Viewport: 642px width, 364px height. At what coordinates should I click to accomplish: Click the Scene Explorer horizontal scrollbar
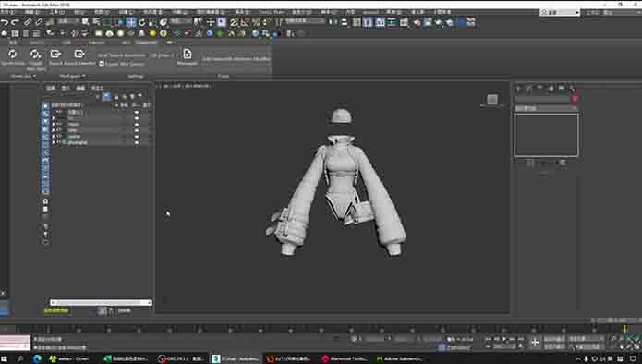(101, 303)
